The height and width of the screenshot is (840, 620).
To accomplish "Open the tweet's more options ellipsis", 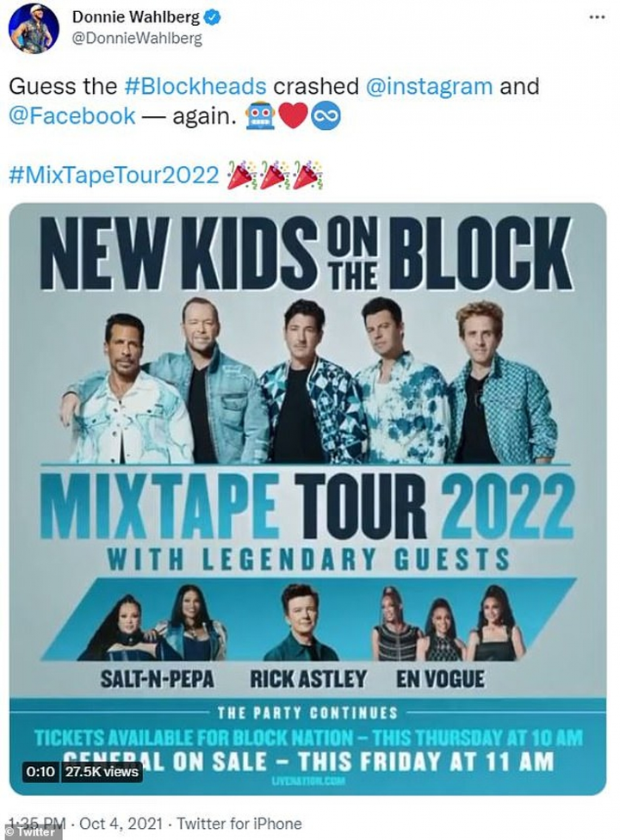I will [x=596, y=17].
